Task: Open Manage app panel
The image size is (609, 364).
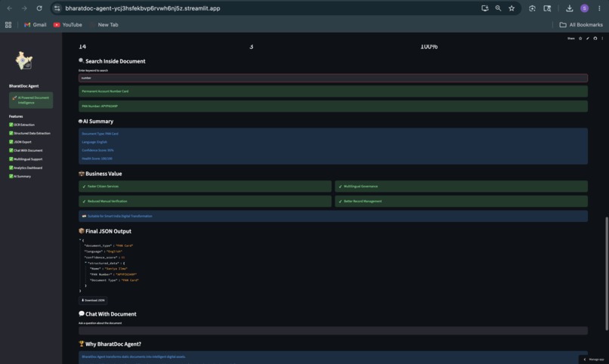Action: coord(593,359)
